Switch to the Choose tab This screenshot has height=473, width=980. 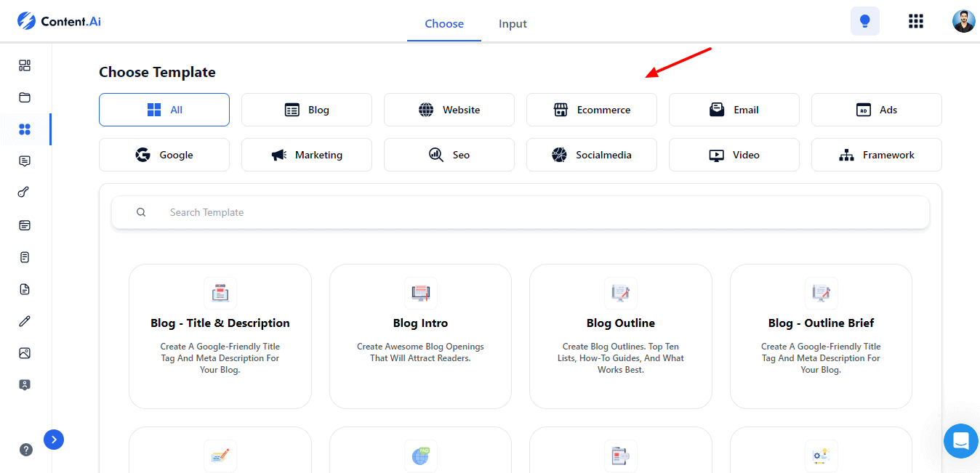point(444,24)
